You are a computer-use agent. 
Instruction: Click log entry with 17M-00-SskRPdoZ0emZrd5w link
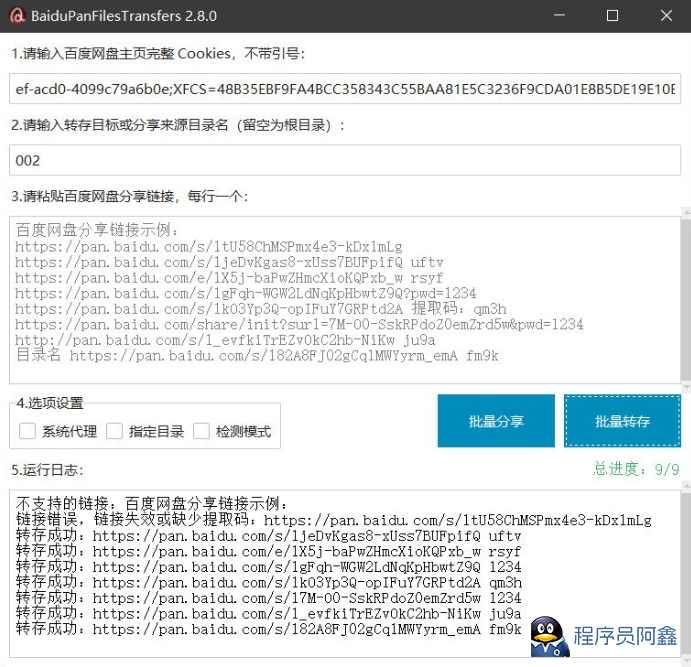point(269,597)
